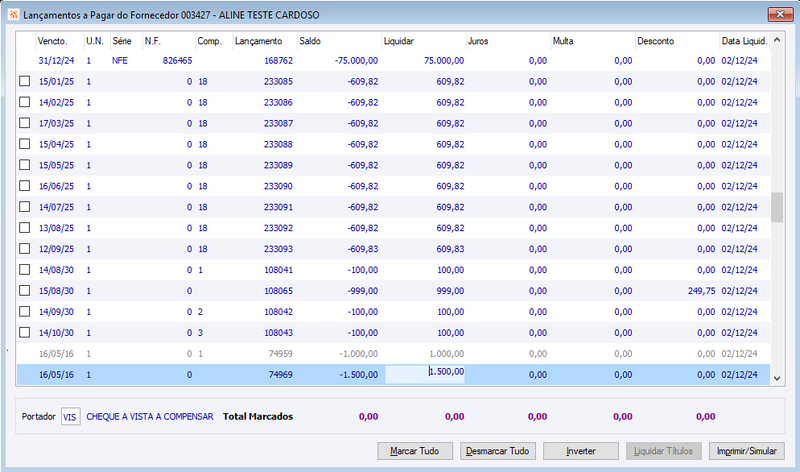The height and width of the screenshot is (472, 800).
Task: Click the Inverter button
Action: point(581,451)
